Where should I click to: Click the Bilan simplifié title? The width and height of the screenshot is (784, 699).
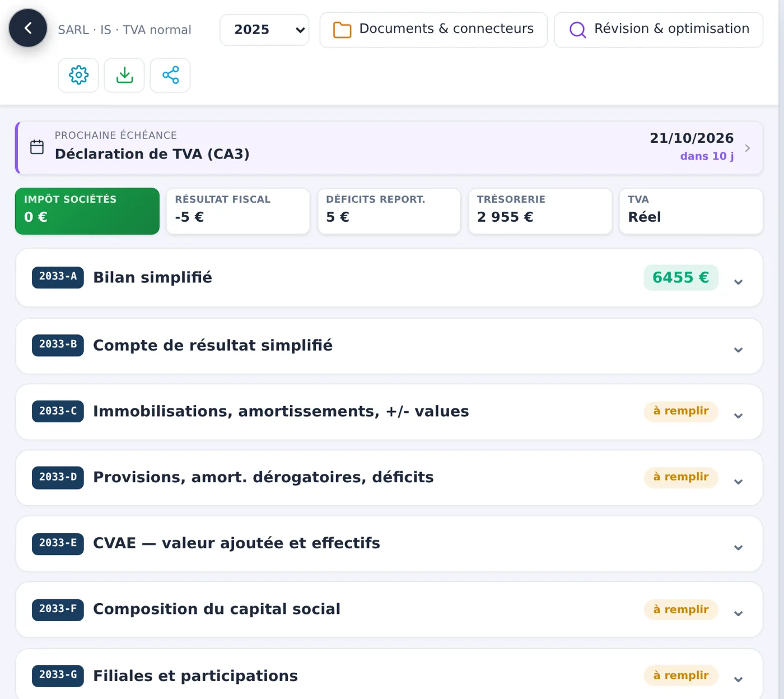pyautogui.click(x=152, y=278)
